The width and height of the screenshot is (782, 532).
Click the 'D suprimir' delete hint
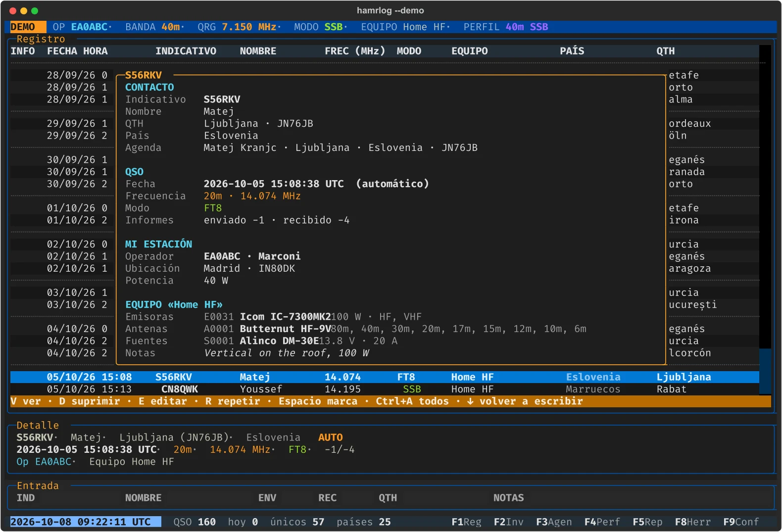[x=89, y=401]
